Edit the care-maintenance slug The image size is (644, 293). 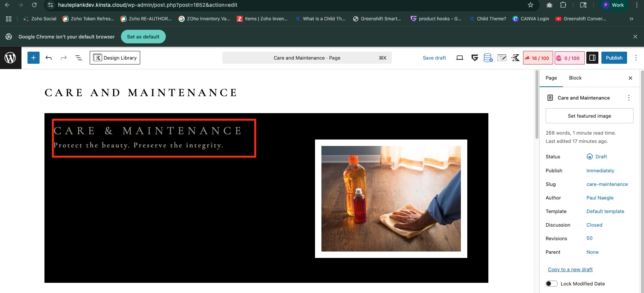pos(607,184)
